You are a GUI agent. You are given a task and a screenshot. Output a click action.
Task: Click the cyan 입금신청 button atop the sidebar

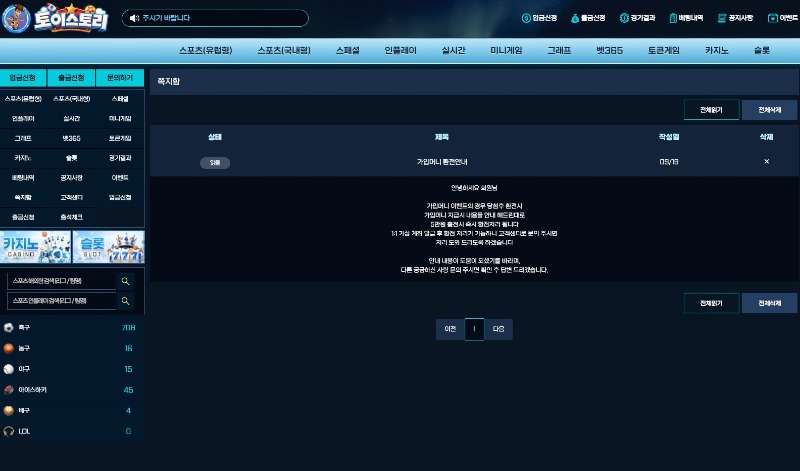click(23, 78)
